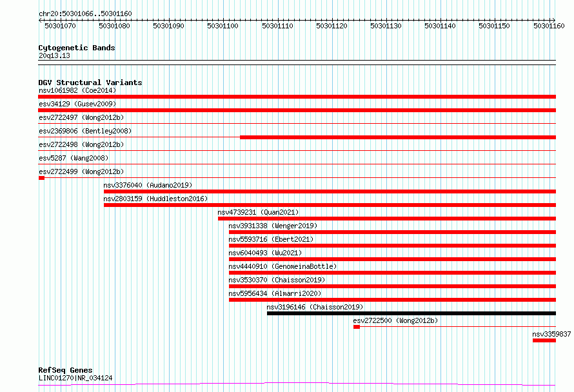Click esv2722498 (Wong2012b) variant label
Viewport: 574px width, 392px height.
[x=81, y=144]
